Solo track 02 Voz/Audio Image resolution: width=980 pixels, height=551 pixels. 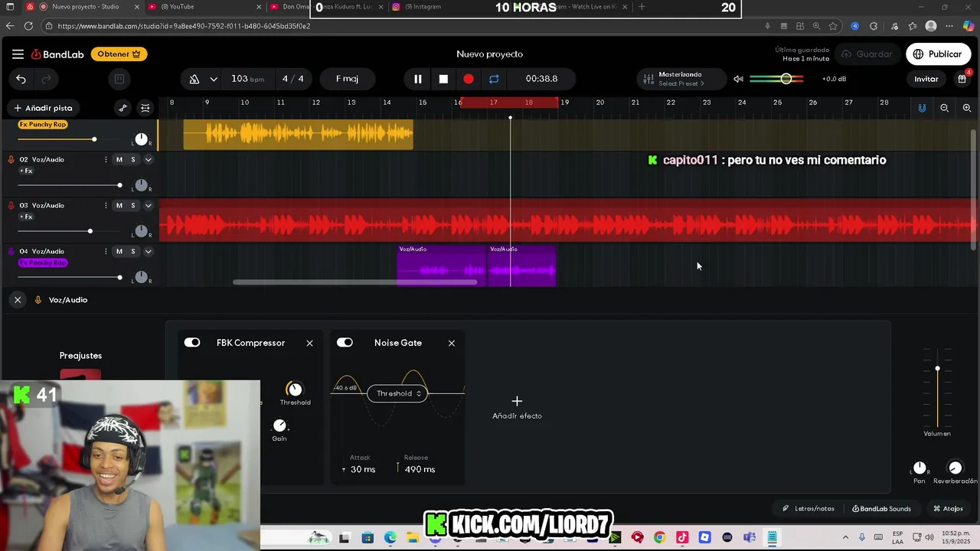(x=133, y=160)
